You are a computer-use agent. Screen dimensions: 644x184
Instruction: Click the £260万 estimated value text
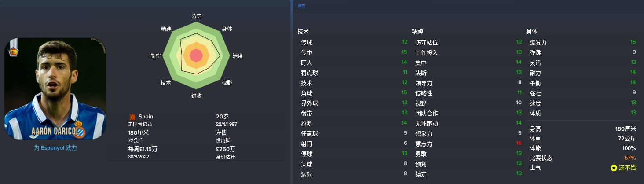(x=226, y=149)
